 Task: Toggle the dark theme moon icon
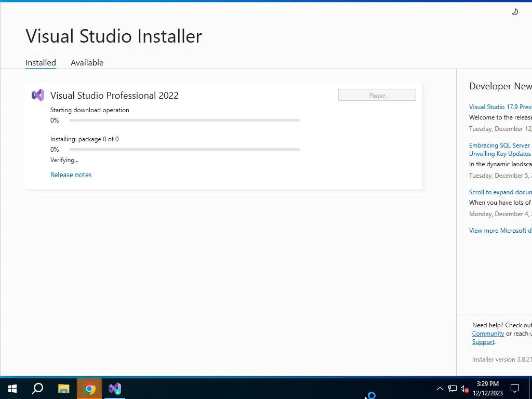tap(515, 12)
